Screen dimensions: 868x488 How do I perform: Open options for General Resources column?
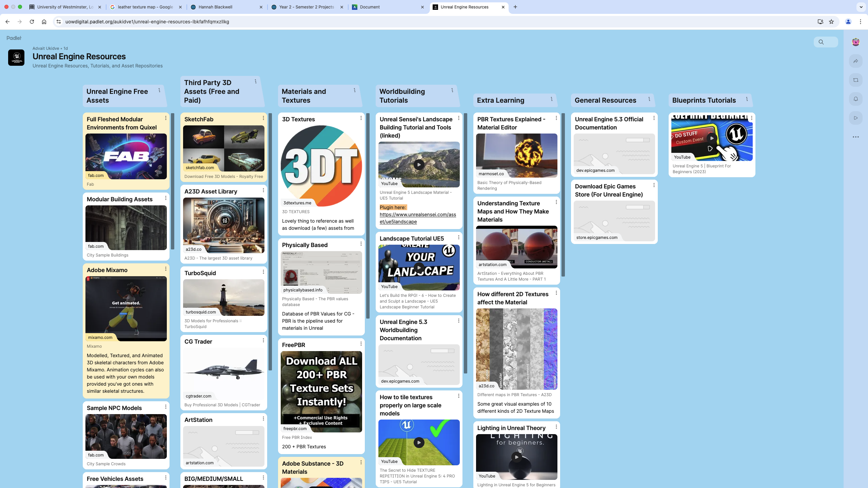649,99
